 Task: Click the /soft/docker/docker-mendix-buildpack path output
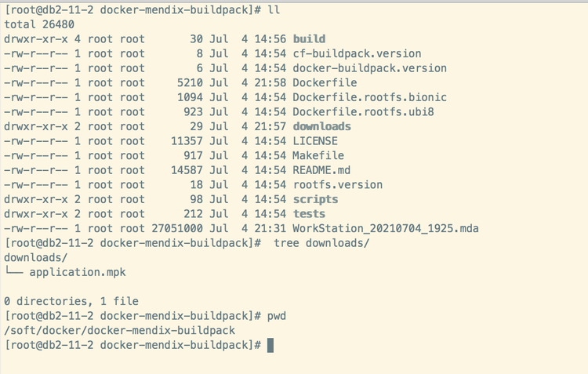click(119, 331)
